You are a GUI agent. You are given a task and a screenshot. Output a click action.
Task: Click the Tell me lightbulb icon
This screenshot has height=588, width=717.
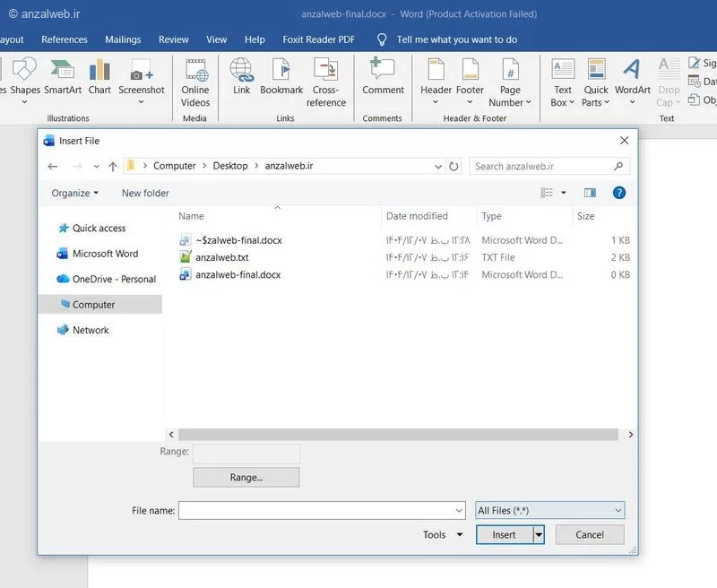pyautogui.click(x=382, y=39)
